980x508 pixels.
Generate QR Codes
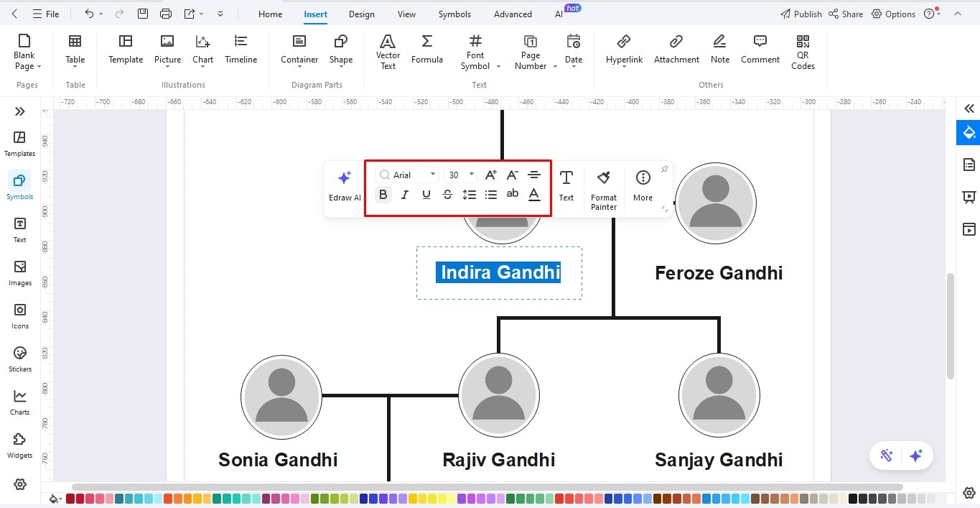pyautogui.click(x=802, y=50)
